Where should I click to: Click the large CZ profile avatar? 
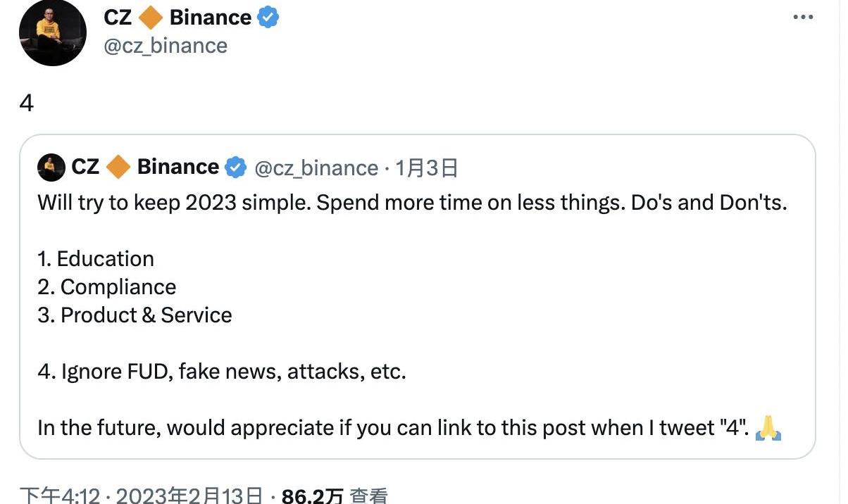click(x=52, y=32)
